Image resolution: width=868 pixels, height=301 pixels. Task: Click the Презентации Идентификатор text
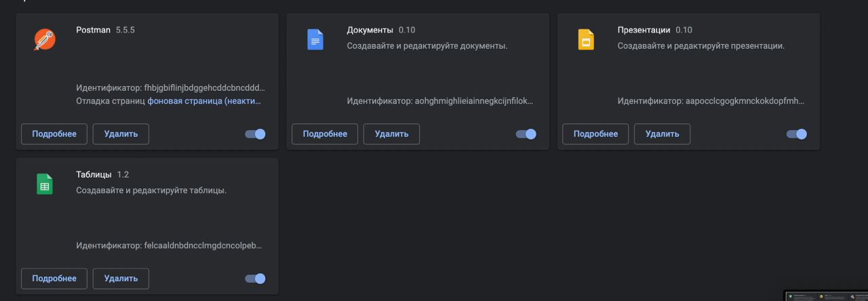pyautogui.click(x=711, y=102)
